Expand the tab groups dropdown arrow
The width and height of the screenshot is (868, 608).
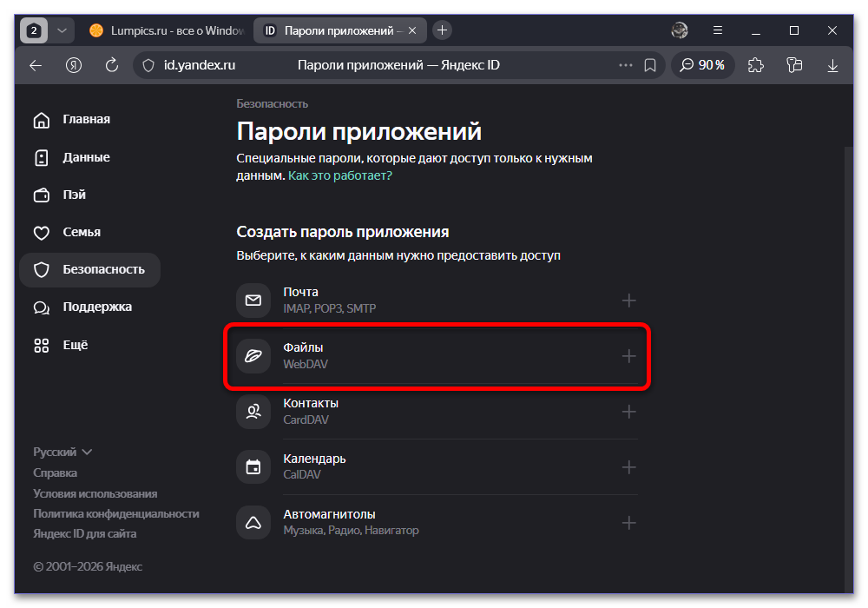click(62, 30)
